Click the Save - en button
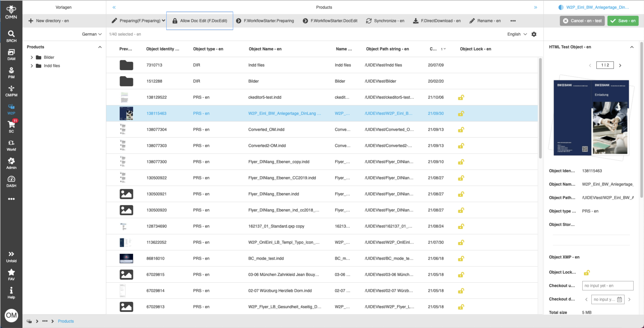The height and width of the screenshot is (328, 644). (623, 21)
